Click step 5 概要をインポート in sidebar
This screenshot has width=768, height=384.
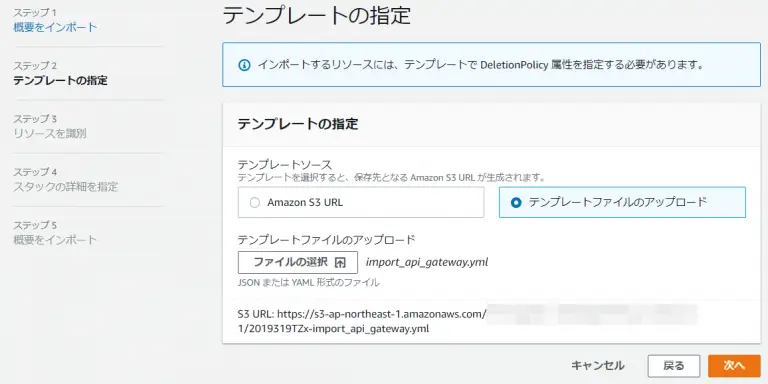point(55,240)
